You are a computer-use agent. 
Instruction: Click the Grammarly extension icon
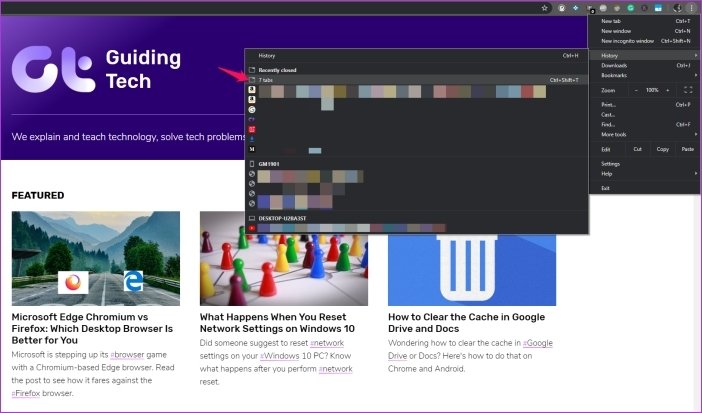pyautogui.click(x=630, y=7)
